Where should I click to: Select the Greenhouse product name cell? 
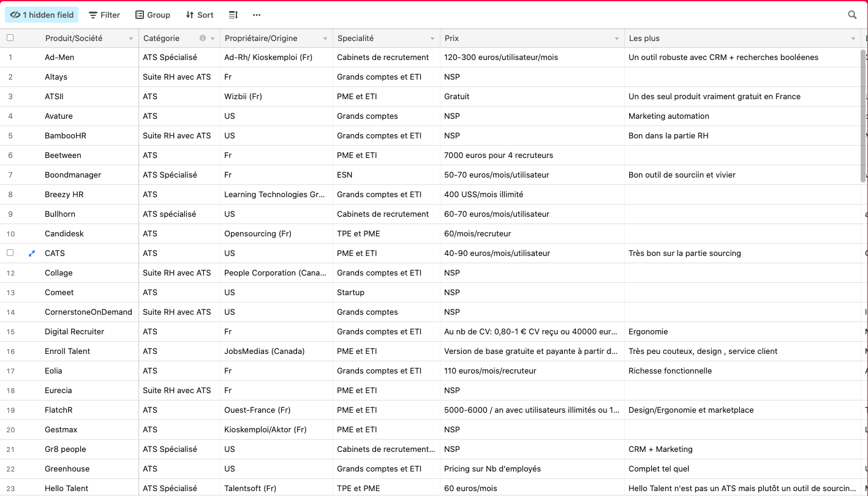click(x=67, y=468)
